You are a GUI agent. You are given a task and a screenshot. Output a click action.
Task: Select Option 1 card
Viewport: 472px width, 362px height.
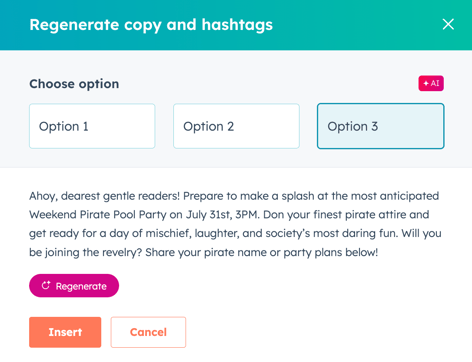(x=92, y=126)
